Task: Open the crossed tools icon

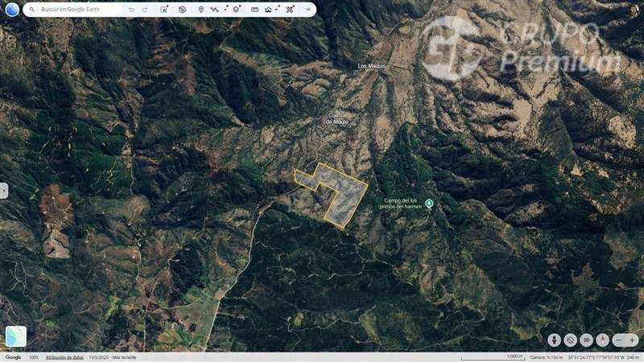Action: pyautogui.click(x=290, y=10)
